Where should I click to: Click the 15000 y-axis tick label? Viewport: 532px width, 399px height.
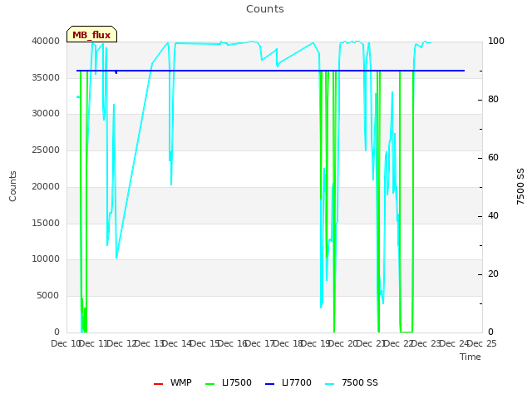[46, 224]
